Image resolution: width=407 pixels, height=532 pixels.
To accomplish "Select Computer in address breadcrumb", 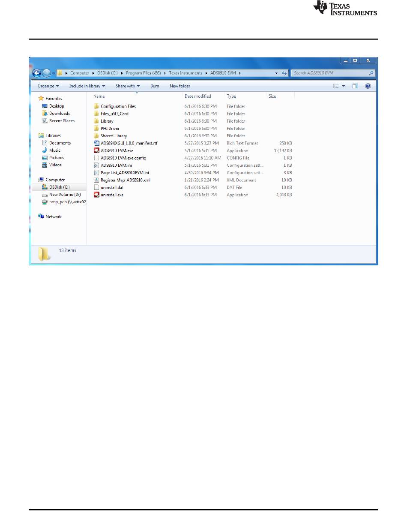I will pos(80,73).
